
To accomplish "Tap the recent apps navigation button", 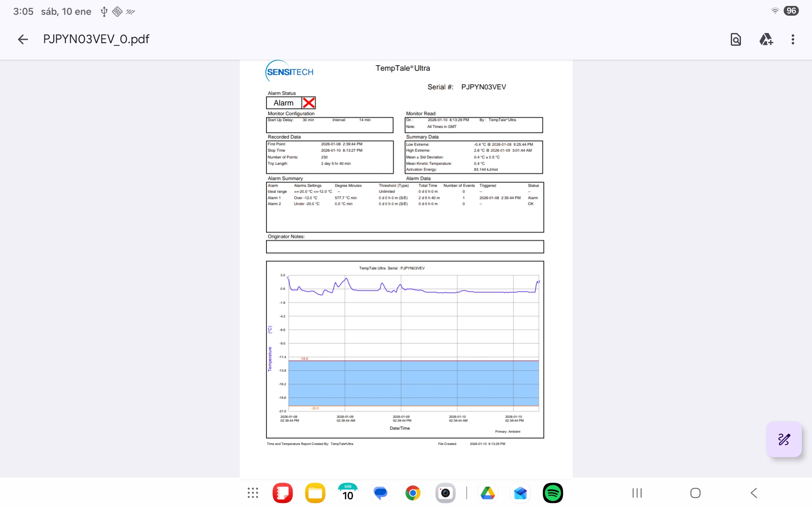I will tap(637, 493).
